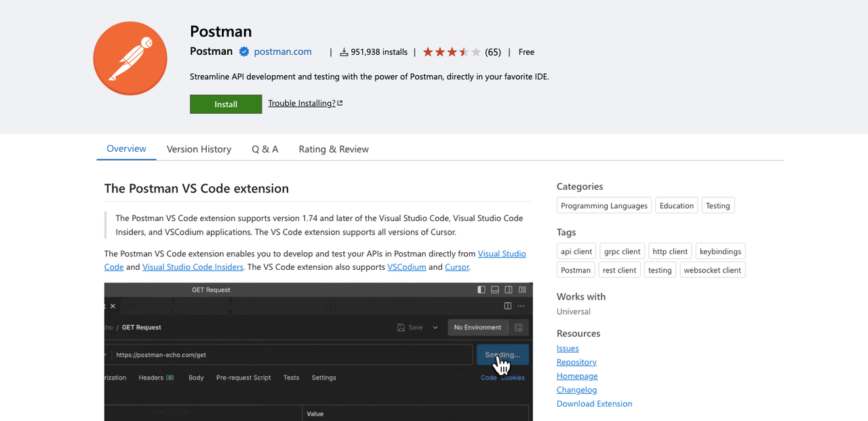Open the Cursor link

coord(457,267)
